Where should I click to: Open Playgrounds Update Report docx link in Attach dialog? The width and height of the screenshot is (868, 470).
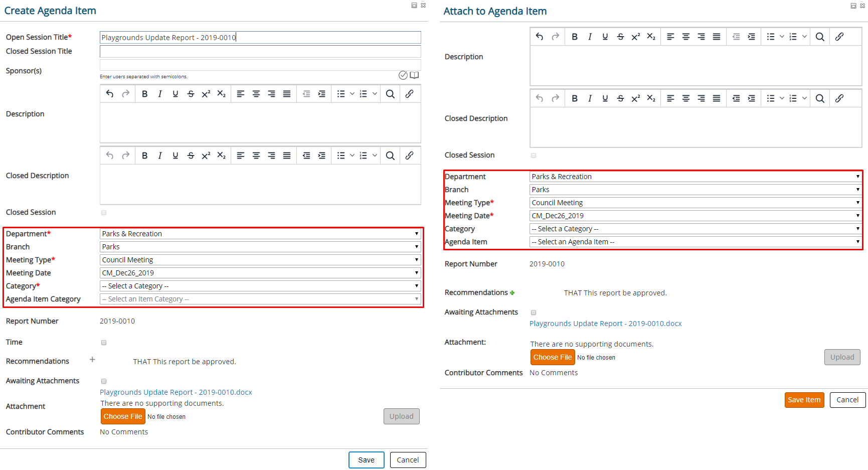[606, 324]
